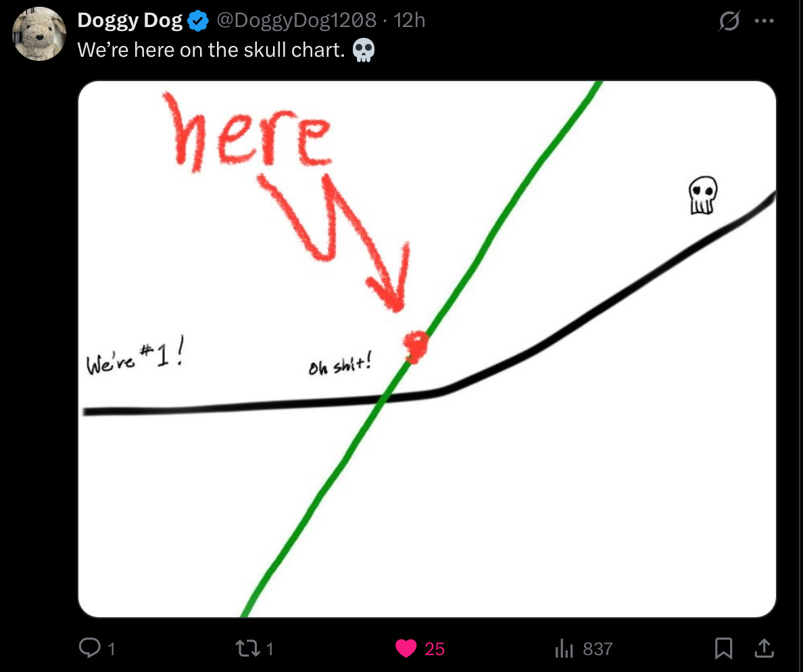803x672 pixels.
Task: Click the like count 25
Action: (434, 649)
